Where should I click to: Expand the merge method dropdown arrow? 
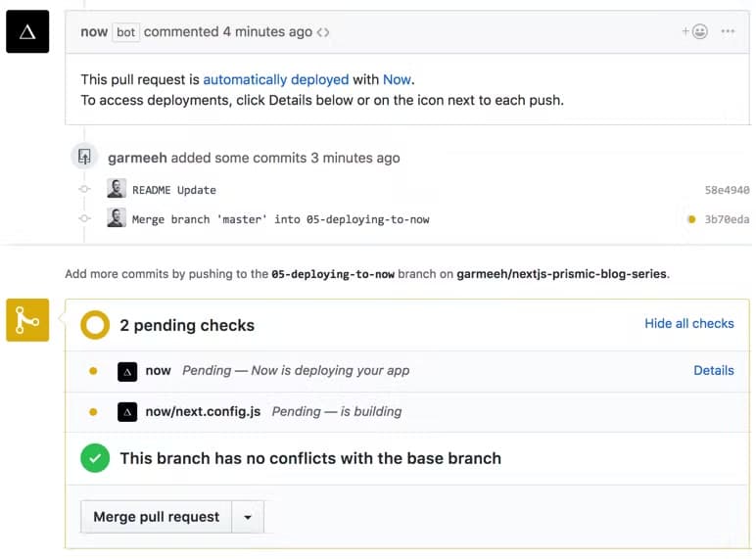tap(248, 517)
